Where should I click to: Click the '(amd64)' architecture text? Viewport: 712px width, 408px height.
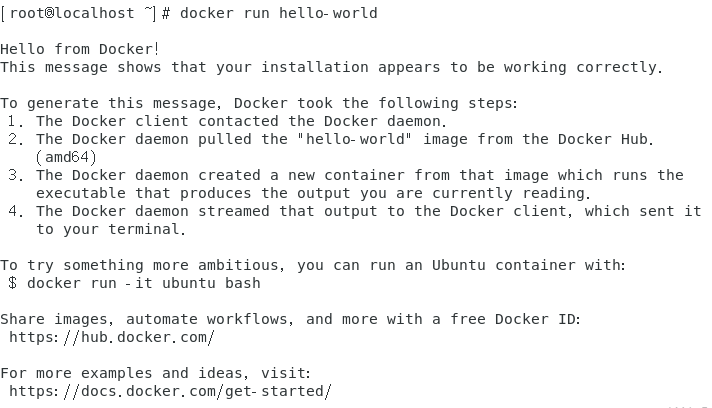(x=66, y=157)
